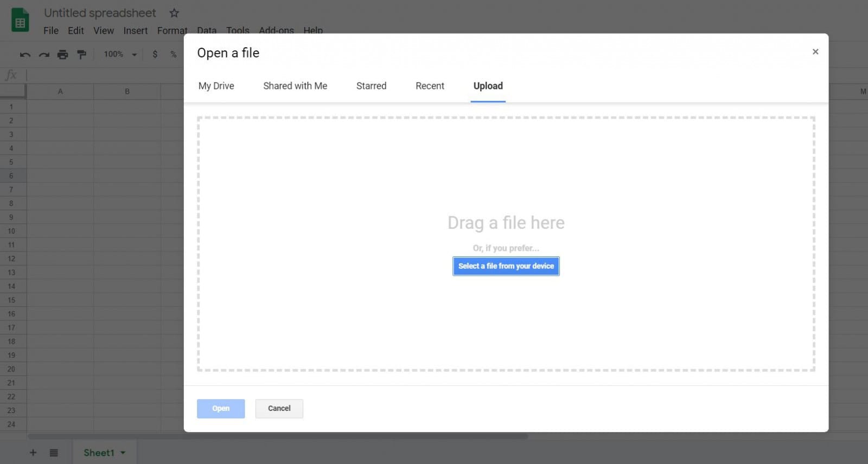Open the Insert menu
Screen dimensions: 868x464
pyautogui.click(x=136, y=30)
